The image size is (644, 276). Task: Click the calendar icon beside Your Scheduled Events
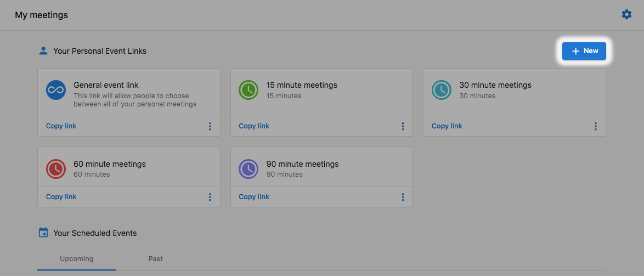(x=43, y=233)
